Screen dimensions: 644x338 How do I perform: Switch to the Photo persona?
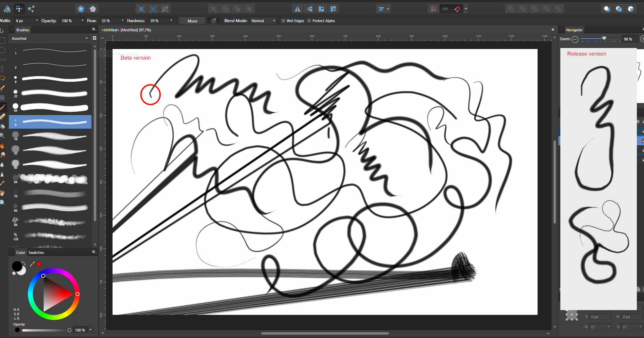[7, 9]
